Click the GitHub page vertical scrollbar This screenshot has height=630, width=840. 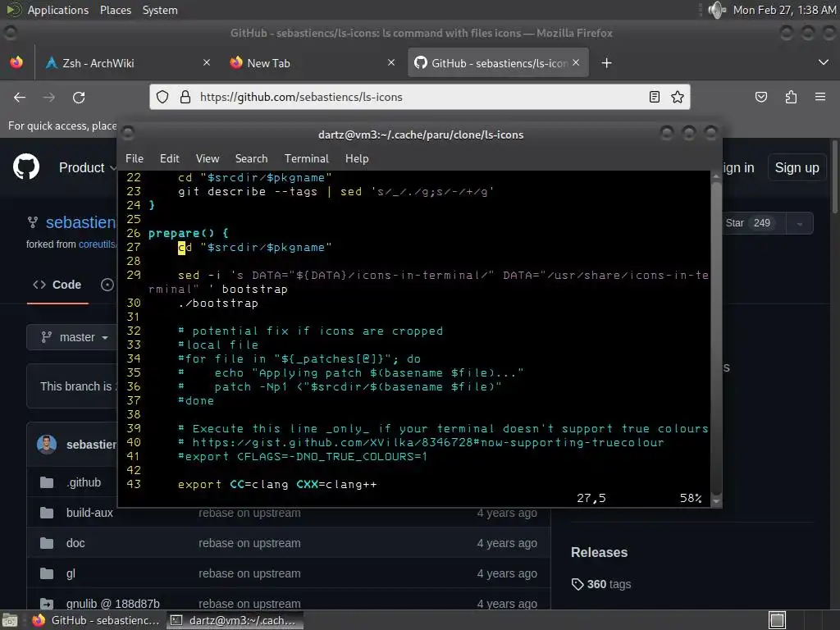835,176
